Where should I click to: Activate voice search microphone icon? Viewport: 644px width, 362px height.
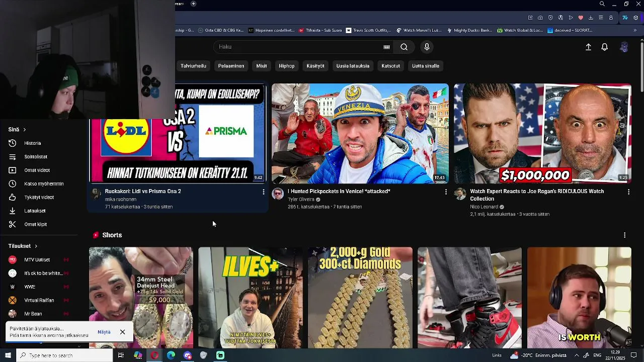coord(427,47)
